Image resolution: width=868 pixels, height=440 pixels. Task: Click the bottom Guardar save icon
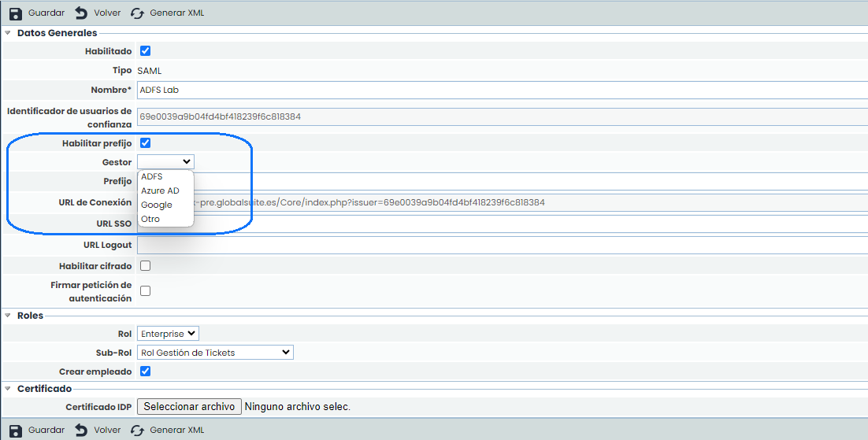(15, 431)
